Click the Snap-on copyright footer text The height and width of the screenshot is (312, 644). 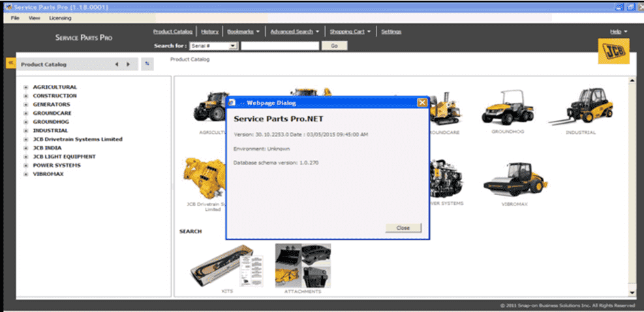pos(568,305)
